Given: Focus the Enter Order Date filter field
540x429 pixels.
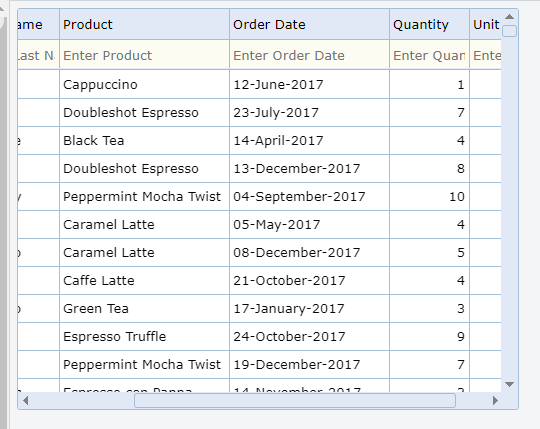Looking at the screenshot, I should pyautogui.click(x=309, y=55).
